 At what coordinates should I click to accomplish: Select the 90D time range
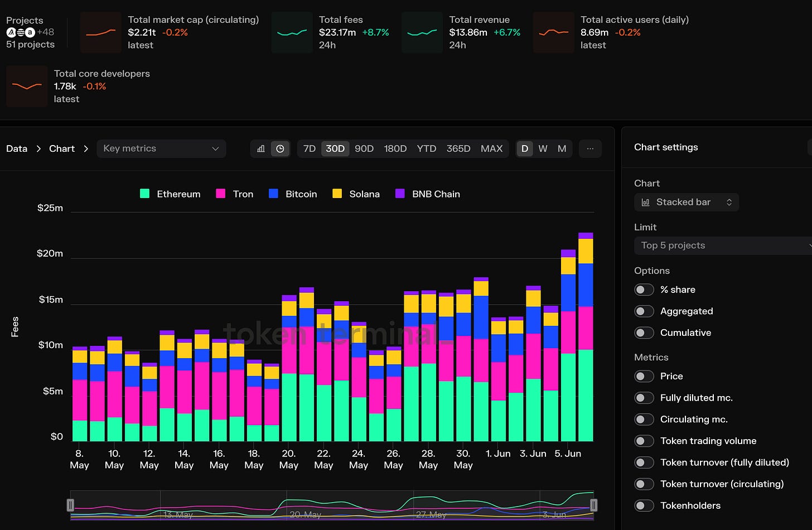[364, 149]
